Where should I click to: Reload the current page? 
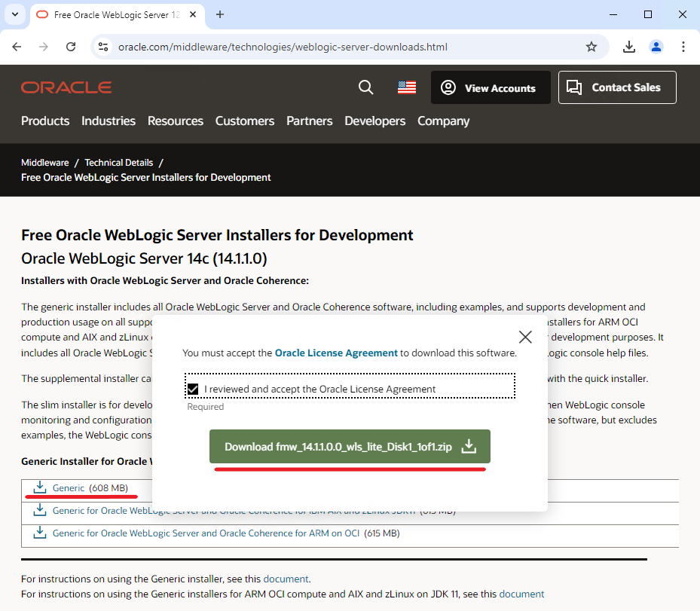click(x=71, y=47)
